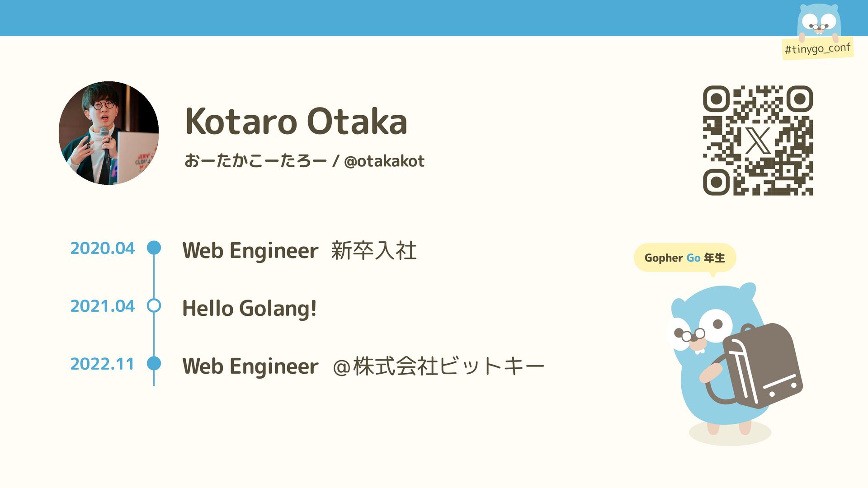Select the filled 2022.11 timeline dot
Viewport: 868px width, 488px height.
154,363
